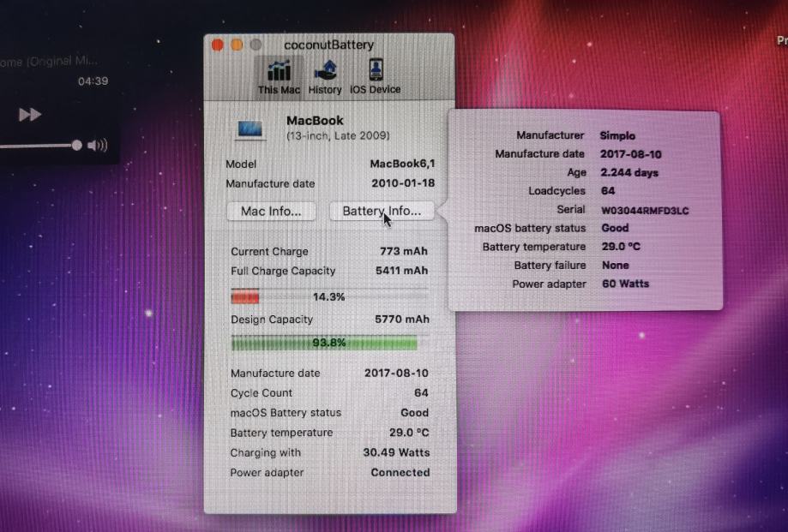Screen dimensions: 788x532
Task: Click the 30.49 Watts charging value
Action: 396,452
